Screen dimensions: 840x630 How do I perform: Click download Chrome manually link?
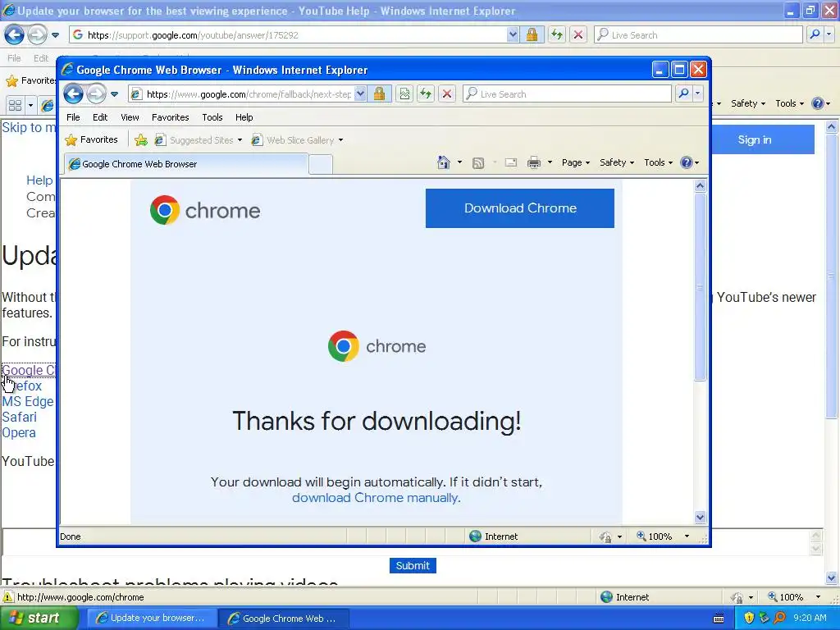[x=376, y=498]
